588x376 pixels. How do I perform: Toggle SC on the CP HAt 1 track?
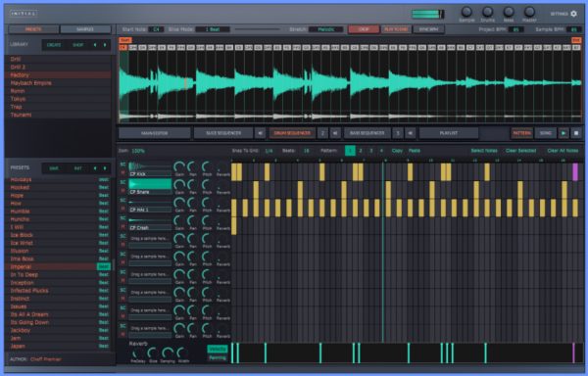[x=122, y=201]
